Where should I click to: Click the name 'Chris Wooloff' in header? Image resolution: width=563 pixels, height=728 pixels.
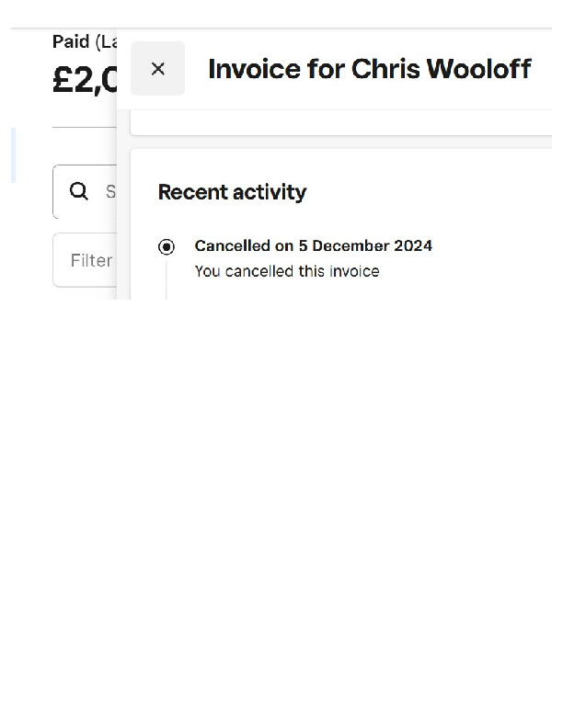[442, 69]
